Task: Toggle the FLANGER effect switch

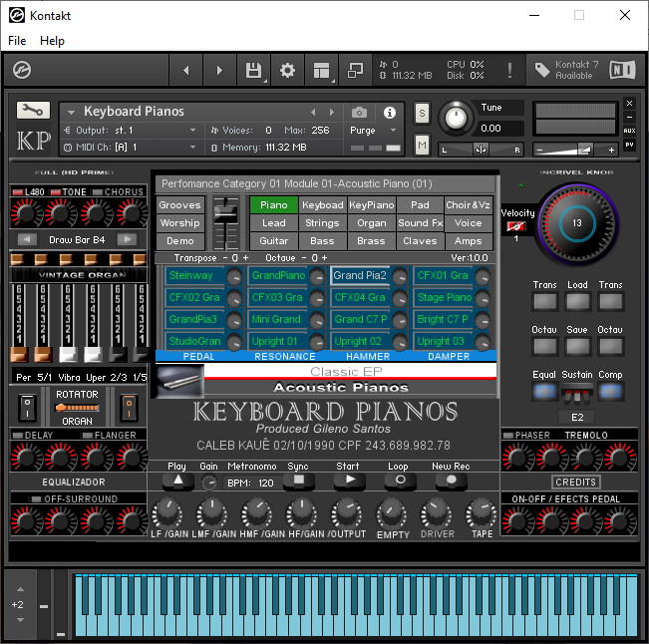Action: point(88,436)
